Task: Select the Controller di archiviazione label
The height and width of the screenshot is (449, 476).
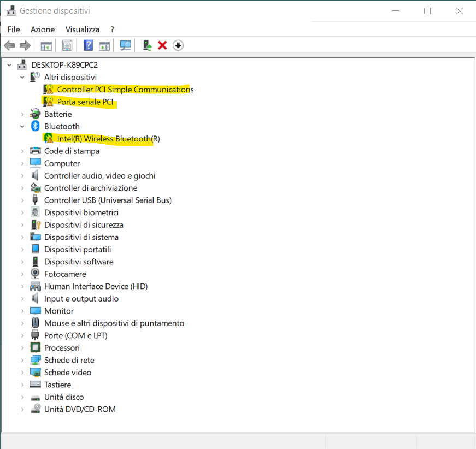Action: 91,188
